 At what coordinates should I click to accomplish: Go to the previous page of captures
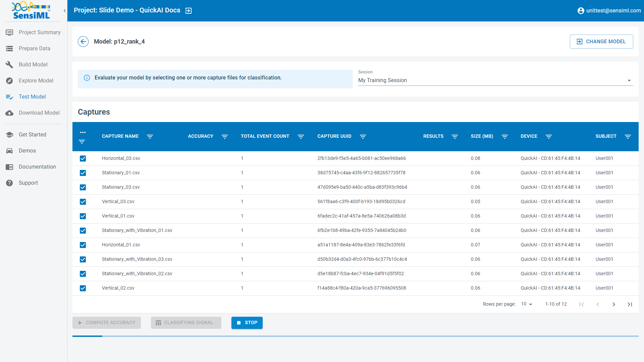[x=598, y=304]
